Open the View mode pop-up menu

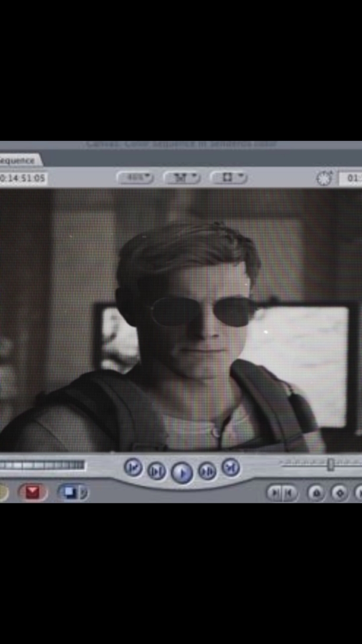tap(229, 178)
